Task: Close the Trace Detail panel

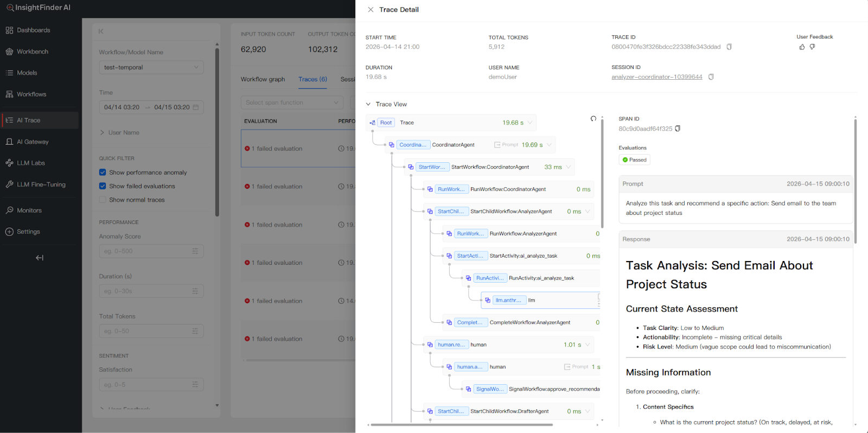Action: [x=371, y=10]
